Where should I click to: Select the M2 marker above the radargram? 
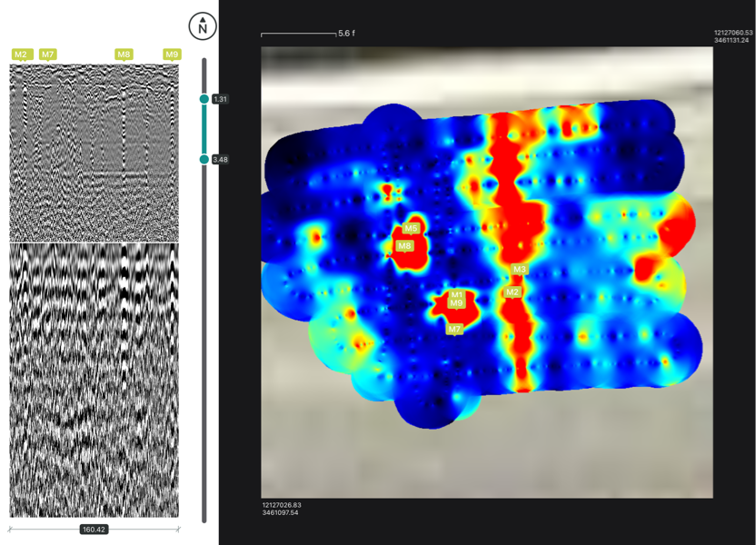20,54
